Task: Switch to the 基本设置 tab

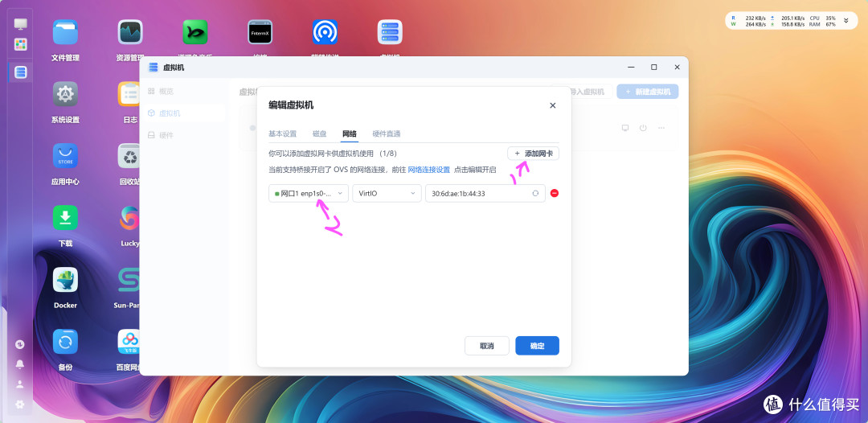Action: [x=282, y=134]
